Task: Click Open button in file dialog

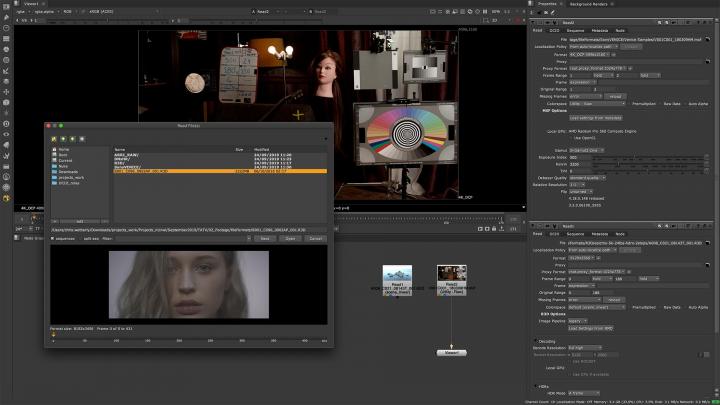Action: pyautogui.click(x=290, y=239)
